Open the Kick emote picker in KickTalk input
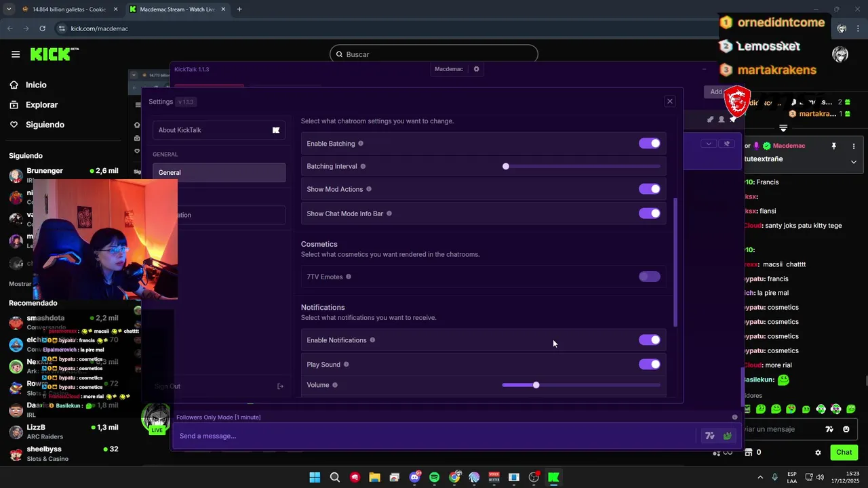The image size is (868, 488). tap(727, 436)
